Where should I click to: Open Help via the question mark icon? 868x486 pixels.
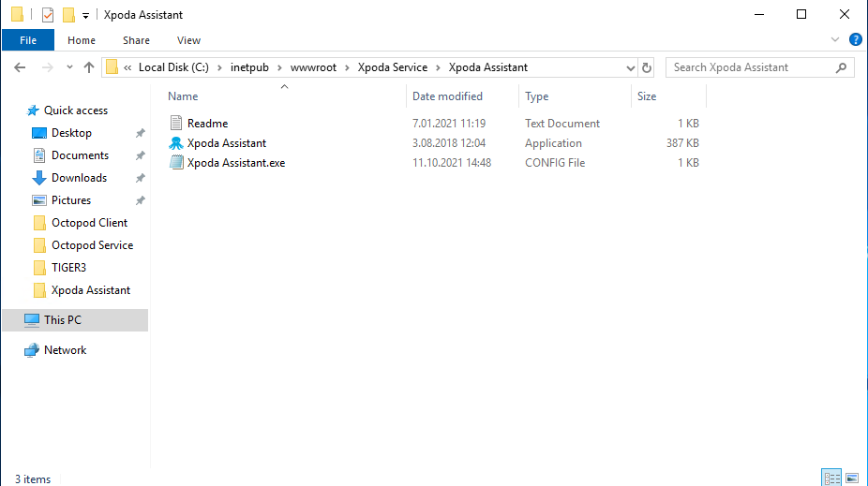(855, 40)
